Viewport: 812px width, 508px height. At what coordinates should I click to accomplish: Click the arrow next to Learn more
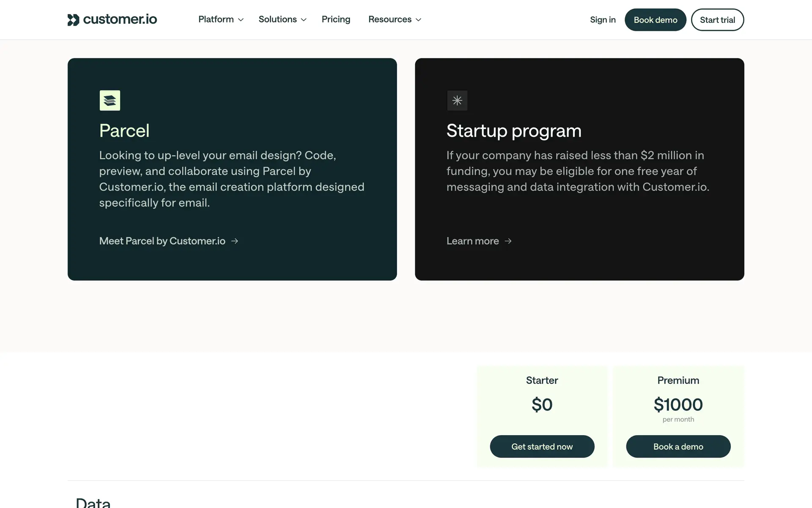pyautogui.click(x=508, y=241)
